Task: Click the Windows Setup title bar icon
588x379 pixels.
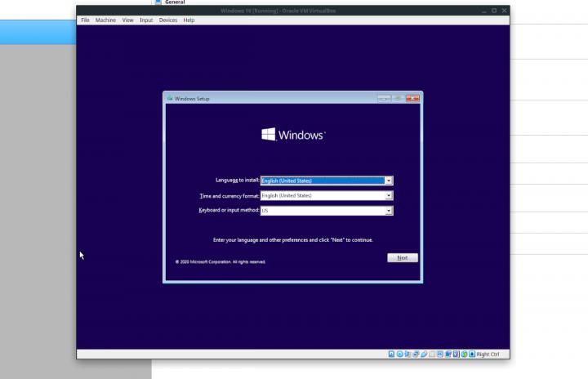Action: click(170, 98)
